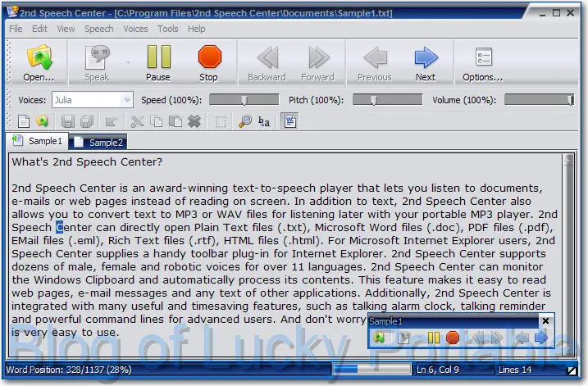Click the Undo arrow icon
The image size is (588, 386).
point(112,121)
